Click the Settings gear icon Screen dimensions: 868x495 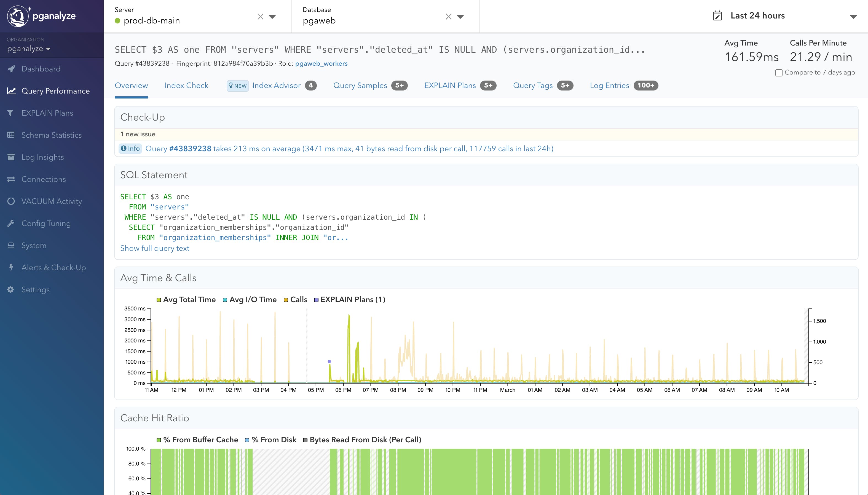[11, 290]
